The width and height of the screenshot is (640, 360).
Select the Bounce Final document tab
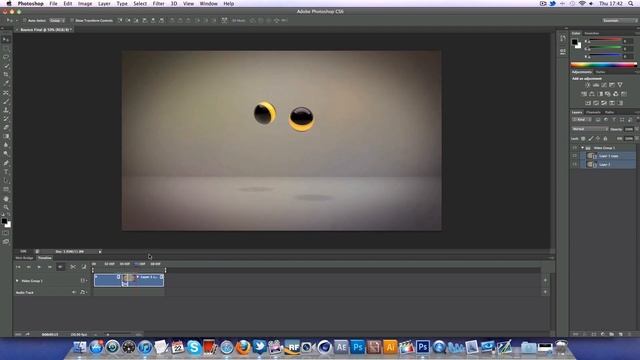[44, 30]
